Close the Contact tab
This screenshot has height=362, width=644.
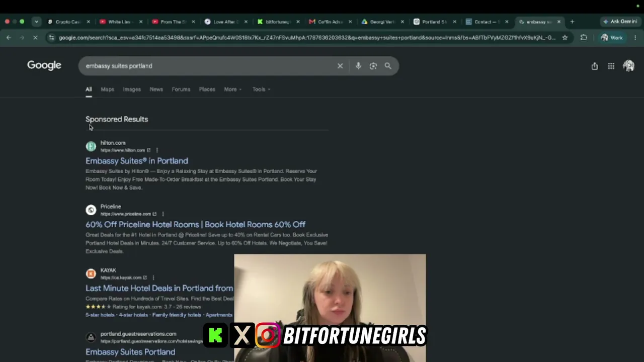(x=507, y=22)
